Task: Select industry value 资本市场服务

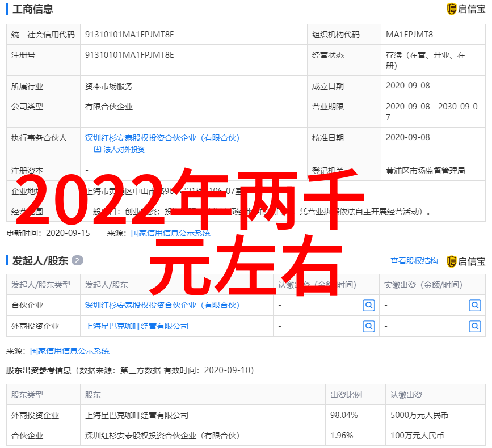Action: click(x=108, y=86)
